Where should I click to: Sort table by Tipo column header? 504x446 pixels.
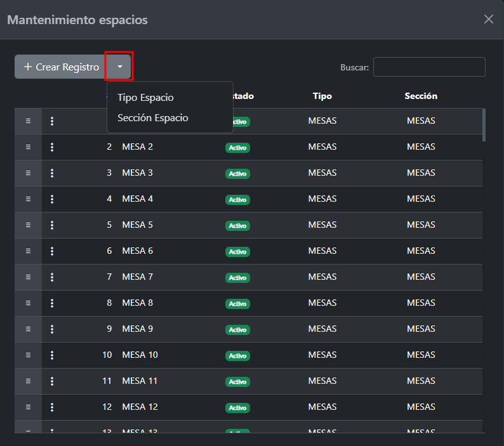click(322, 96)
